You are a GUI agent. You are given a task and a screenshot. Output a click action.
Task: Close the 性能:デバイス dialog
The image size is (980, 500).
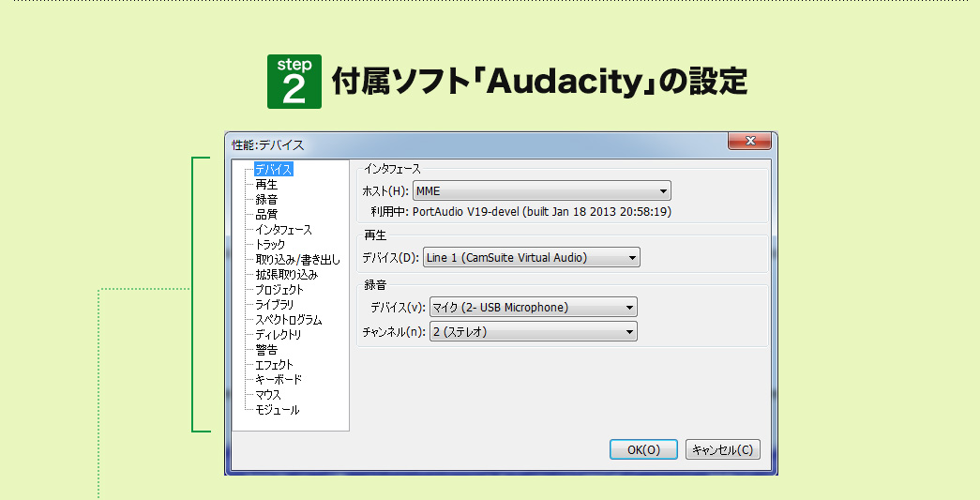750,142
